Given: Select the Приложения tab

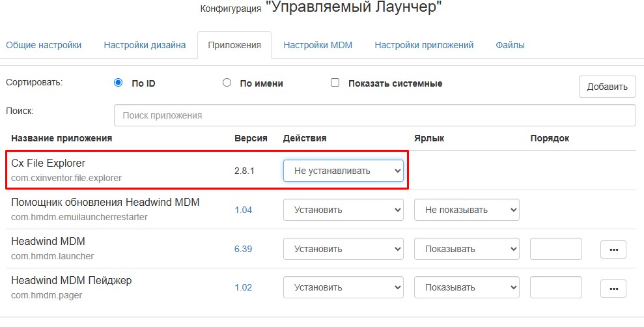Looking at the screenshot, I should tap(234, 45).
